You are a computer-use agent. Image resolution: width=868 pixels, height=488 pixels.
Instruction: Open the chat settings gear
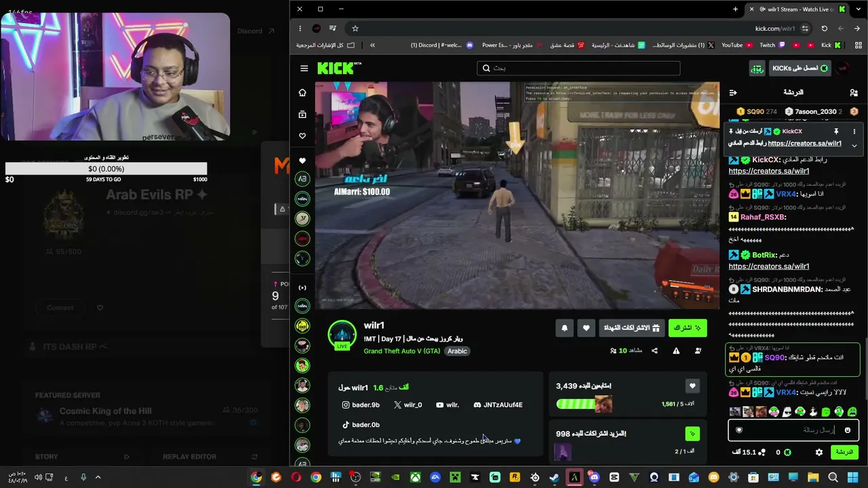819,452
